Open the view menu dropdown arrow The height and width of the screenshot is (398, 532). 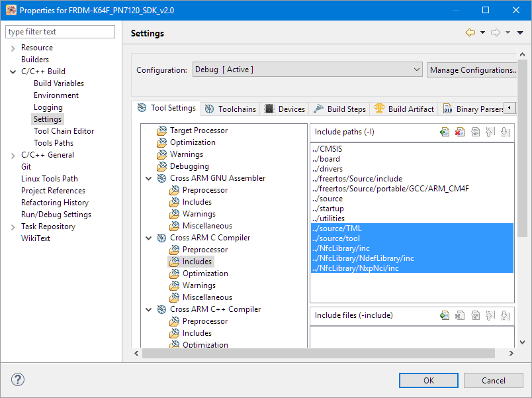click(x=519, y=33)
